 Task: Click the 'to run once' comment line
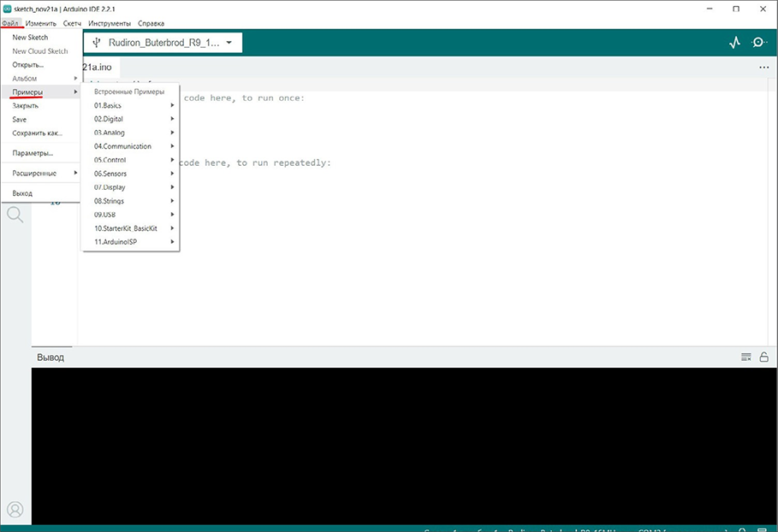tap(244, 98)
